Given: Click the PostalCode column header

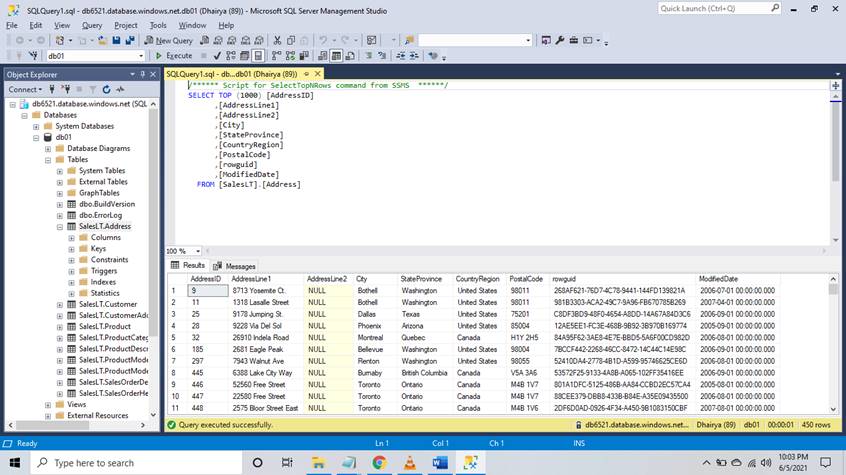Looking at the screenshot, I should point(527,279).
